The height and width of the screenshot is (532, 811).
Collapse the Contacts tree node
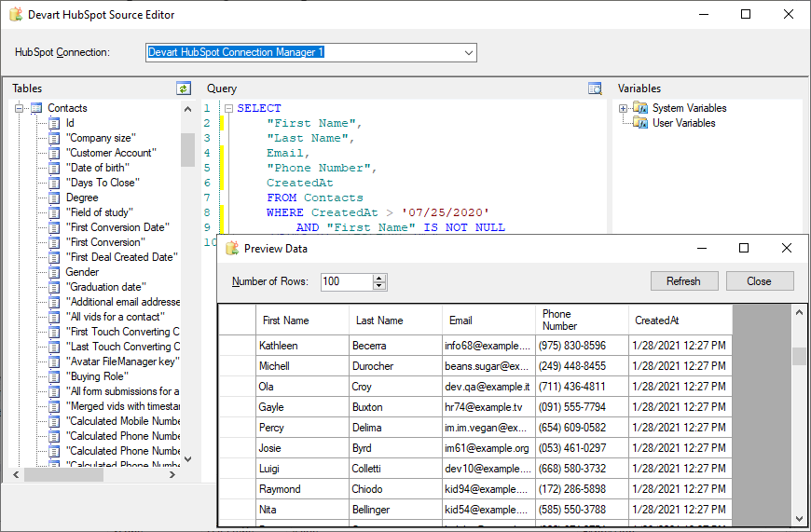tap(19, 108)
